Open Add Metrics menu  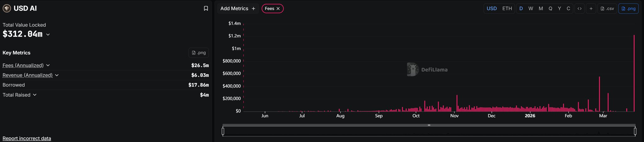238,8
